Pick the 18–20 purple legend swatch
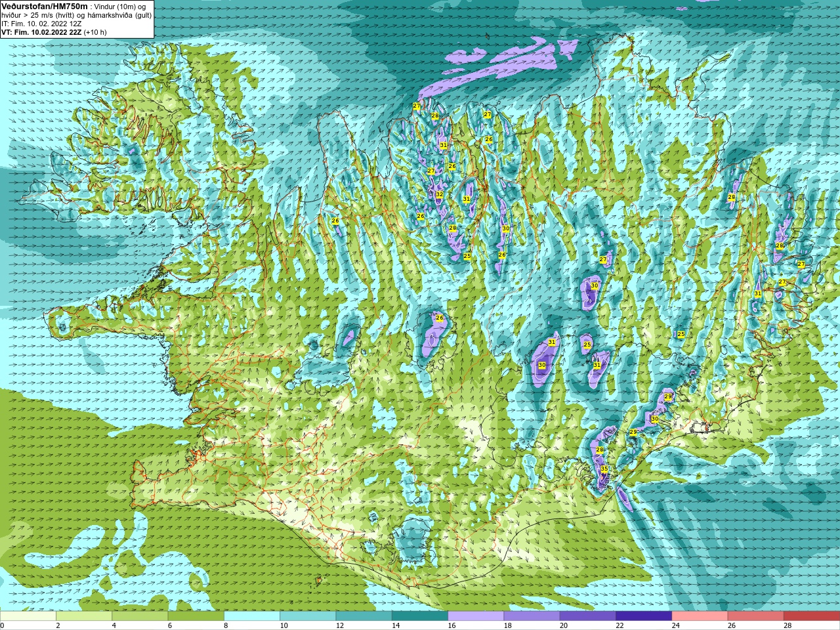Viewport: 840px width, 630px height. (532, 616)
